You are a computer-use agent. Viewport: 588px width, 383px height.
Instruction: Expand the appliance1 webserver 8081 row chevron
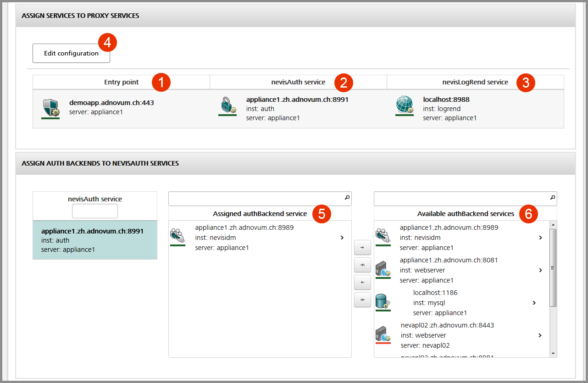tap(540, 270)
